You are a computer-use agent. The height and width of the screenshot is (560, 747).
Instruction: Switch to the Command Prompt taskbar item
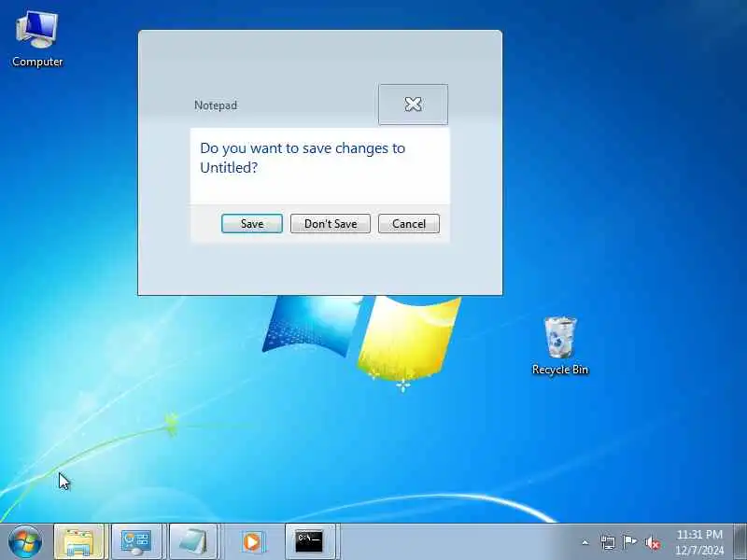click(x=310, y=541)
